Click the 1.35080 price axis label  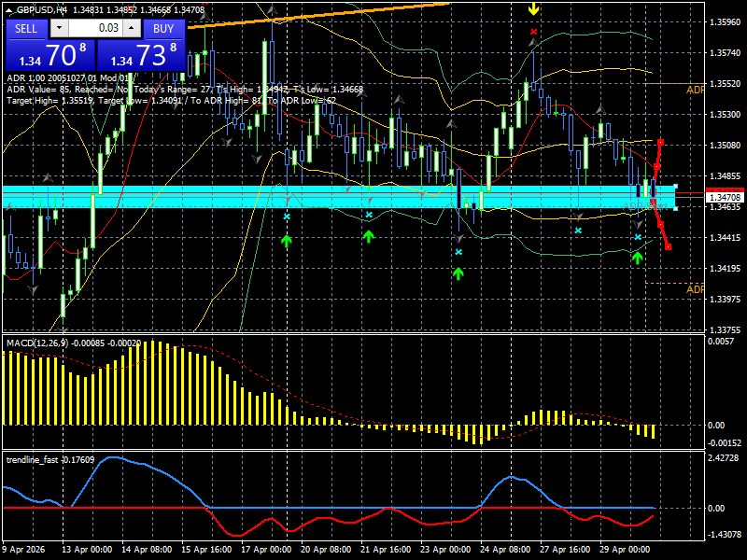point(726,146)
